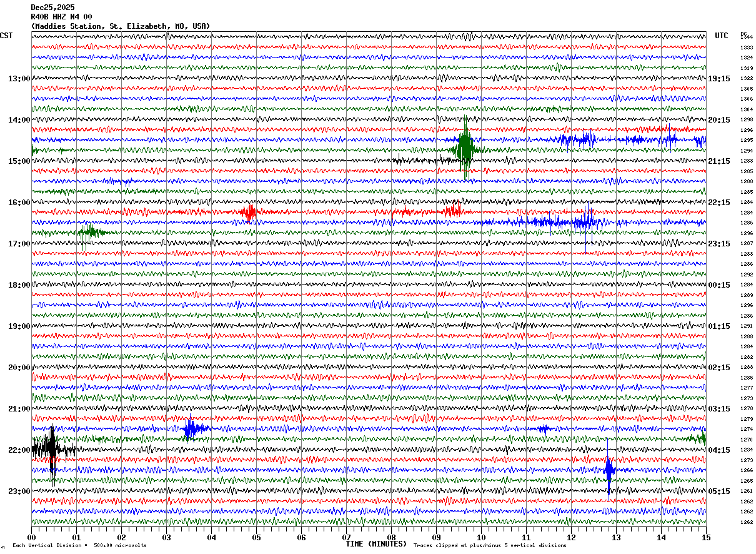The height and width of the screenshot is (554, 756).
Task: Click the 05:15 UTC time label
Action: (x=719, y=491)
